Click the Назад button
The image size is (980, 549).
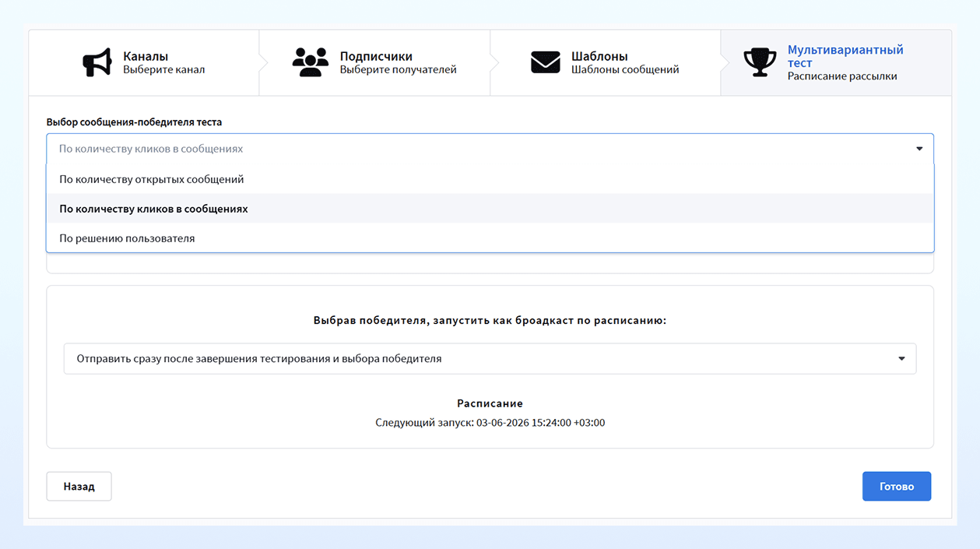pyautogui.click(x=79, y=486)
